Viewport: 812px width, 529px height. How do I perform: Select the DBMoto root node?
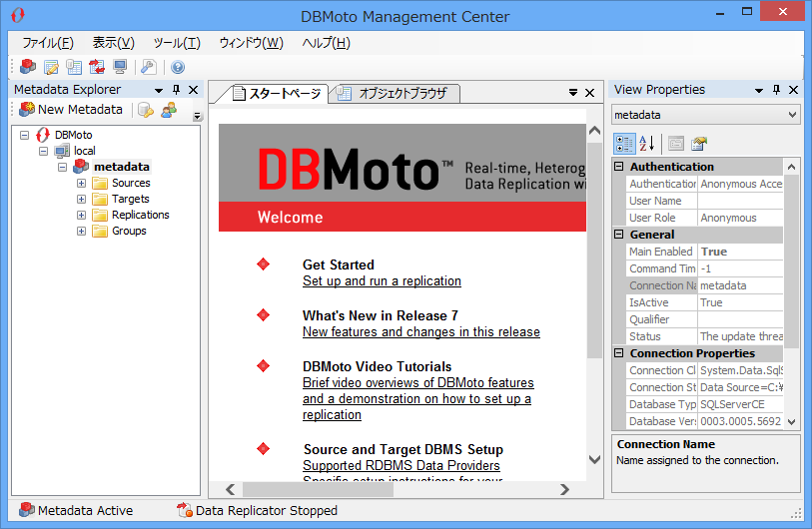[74, 135]
